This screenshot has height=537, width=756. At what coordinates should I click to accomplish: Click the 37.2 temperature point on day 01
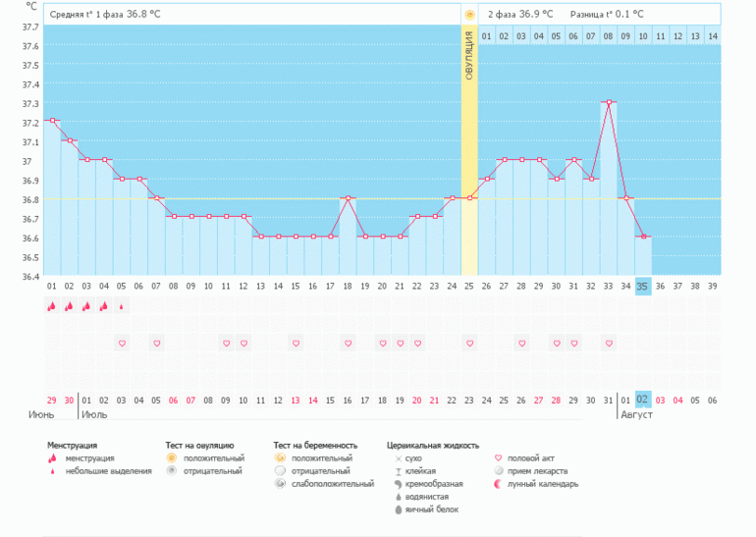(x=52, y=121)
